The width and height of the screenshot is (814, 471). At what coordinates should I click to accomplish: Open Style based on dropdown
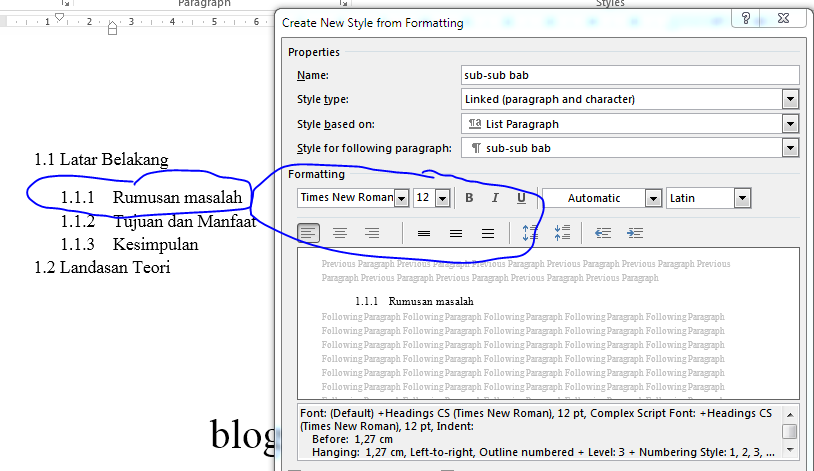pyautogui.click(x=790, y=124)
